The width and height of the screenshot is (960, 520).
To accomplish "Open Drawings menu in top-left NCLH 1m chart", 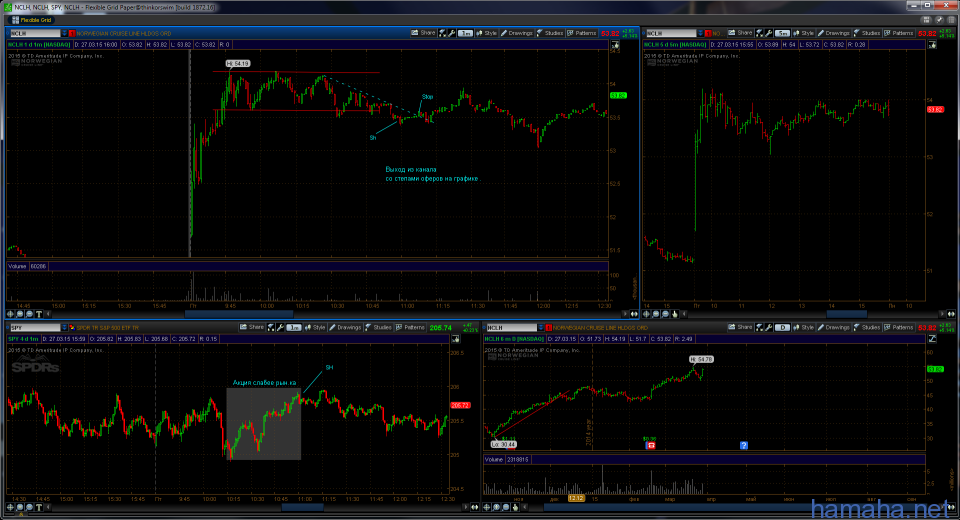I will 517,33.
